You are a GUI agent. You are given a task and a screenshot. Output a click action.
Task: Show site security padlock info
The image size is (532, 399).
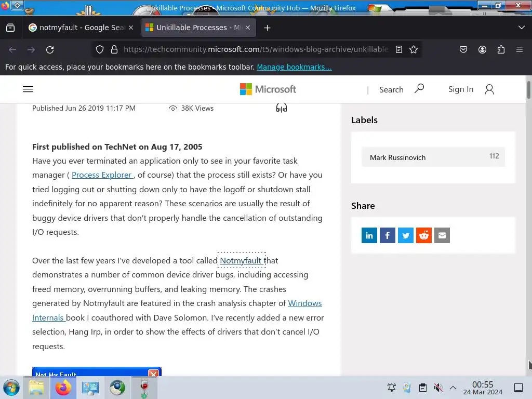[114, 49]
